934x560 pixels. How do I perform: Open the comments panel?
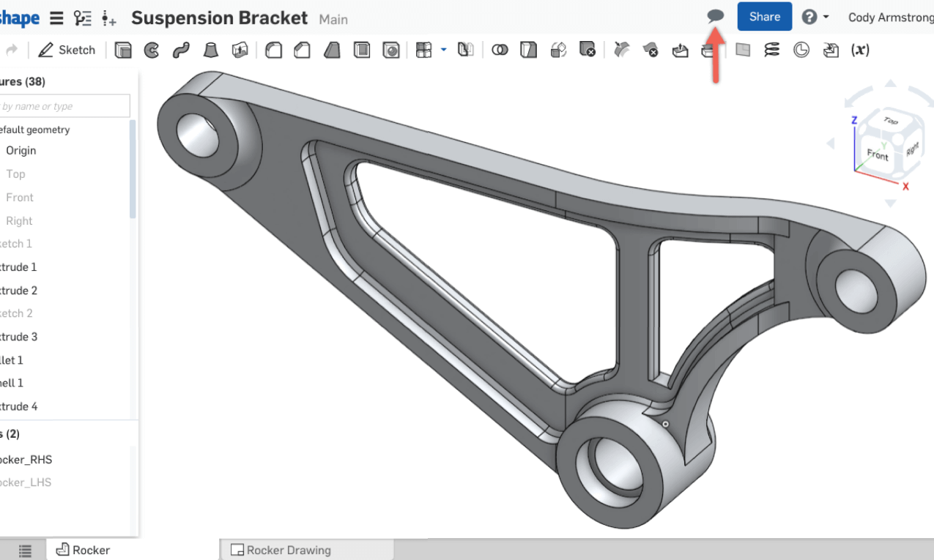pos(715,15)
